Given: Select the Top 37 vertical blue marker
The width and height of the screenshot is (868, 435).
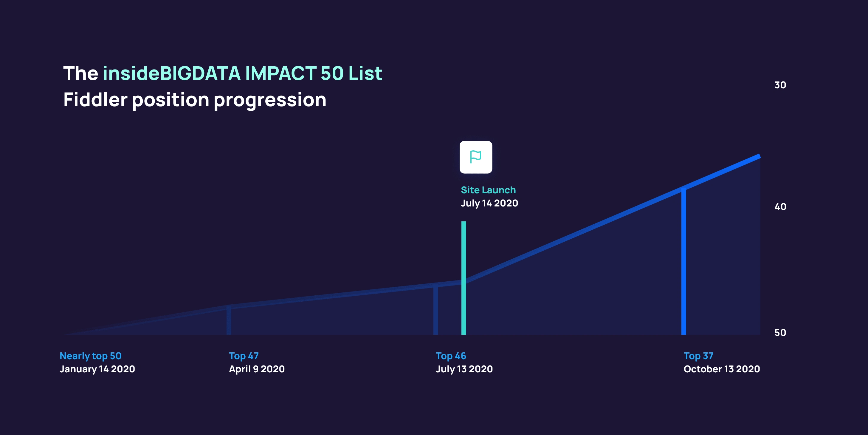Looking at the screenshot, I should coord(684,261).
